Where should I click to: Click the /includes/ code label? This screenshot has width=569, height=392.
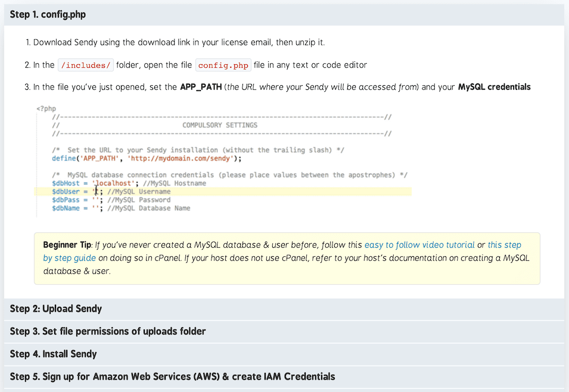pos(86,65)
